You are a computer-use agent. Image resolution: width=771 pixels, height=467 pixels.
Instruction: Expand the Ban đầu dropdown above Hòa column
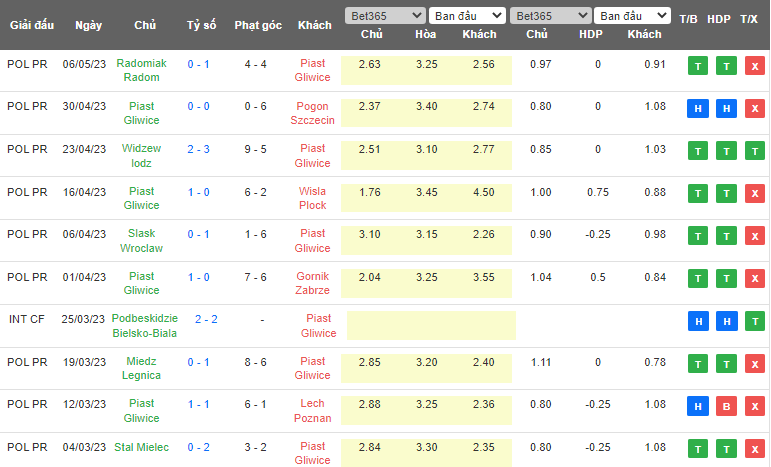[466, 16]
